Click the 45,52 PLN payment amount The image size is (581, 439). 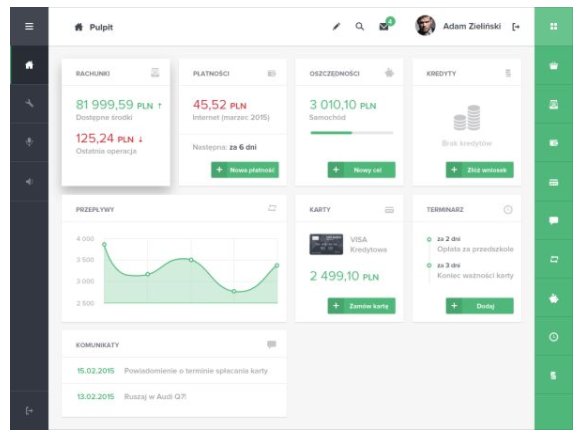tap(219, 105)
